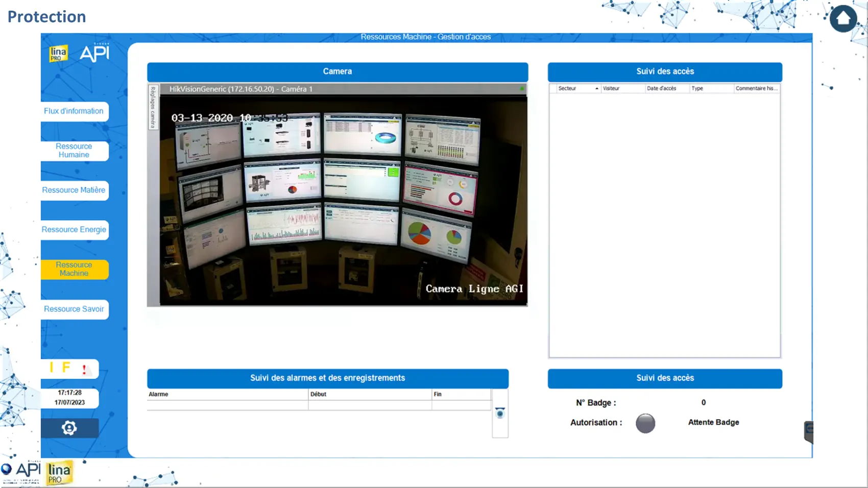Click the camera icon beside alarm table
This screenshot has width=868, height=488.
point(500,413)
